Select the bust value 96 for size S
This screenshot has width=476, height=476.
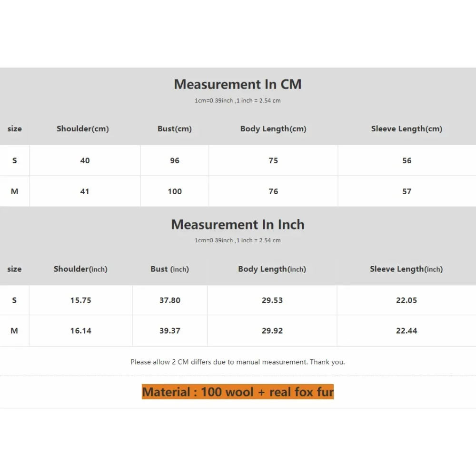click(x=174, y=160)
